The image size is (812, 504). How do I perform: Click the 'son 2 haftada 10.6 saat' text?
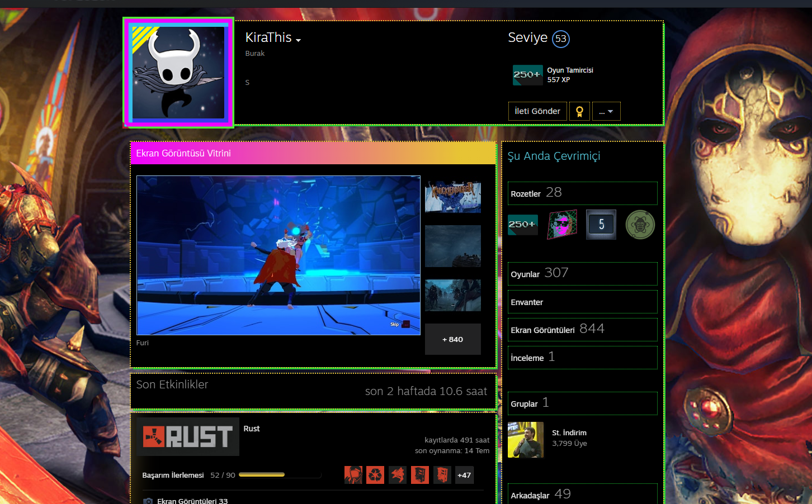[426, 391]
